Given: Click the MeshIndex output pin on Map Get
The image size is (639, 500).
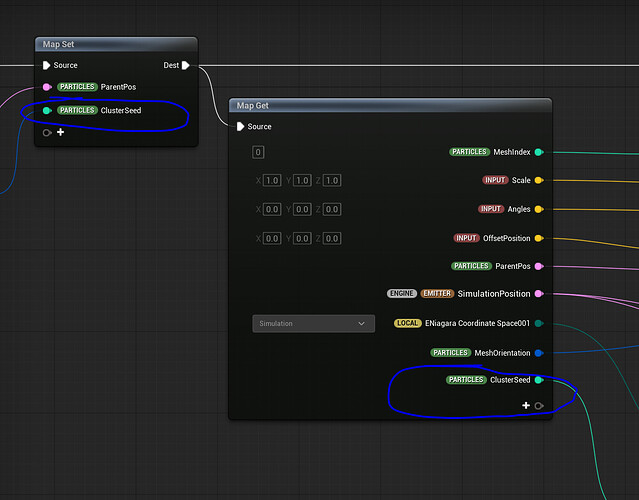Looking at the screenshot, I should click(539, 152).
